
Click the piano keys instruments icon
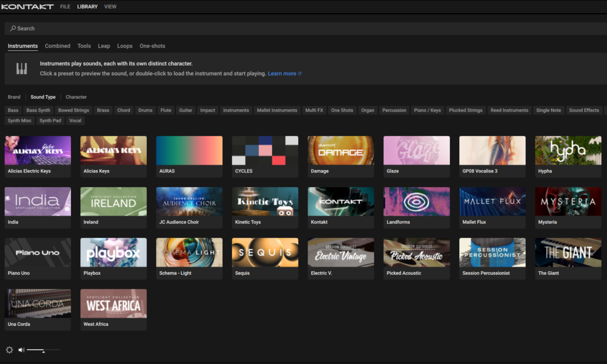[22, 69]
